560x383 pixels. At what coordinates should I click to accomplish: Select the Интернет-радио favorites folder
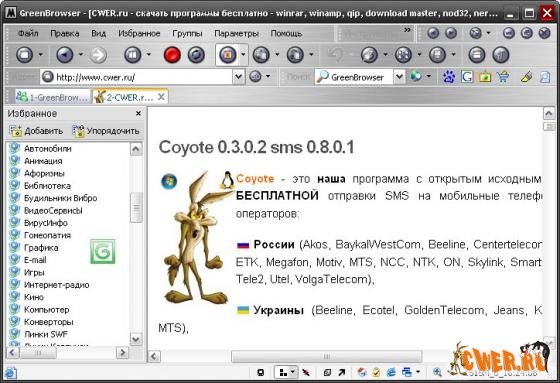(56, 285)
